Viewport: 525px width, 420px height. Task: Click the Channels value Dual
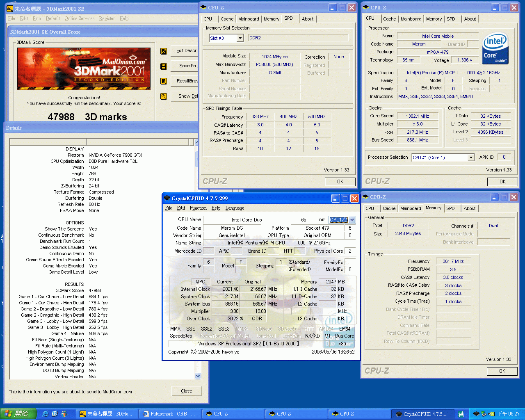tap(493, 226)
